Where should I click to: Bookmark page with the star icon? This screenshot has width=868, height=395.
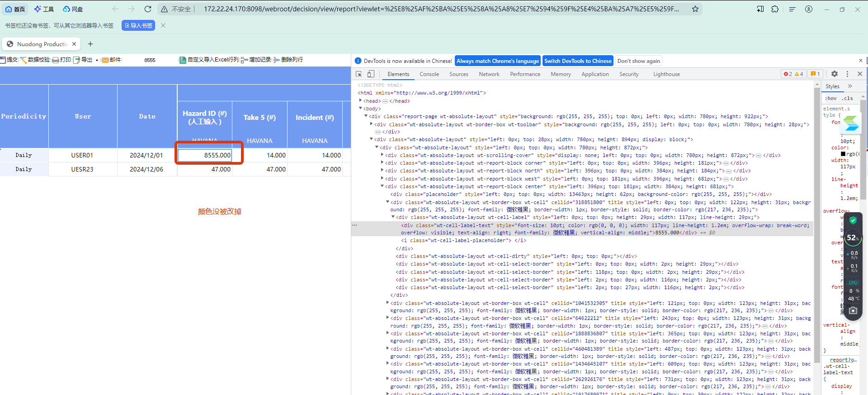[695, 9]
